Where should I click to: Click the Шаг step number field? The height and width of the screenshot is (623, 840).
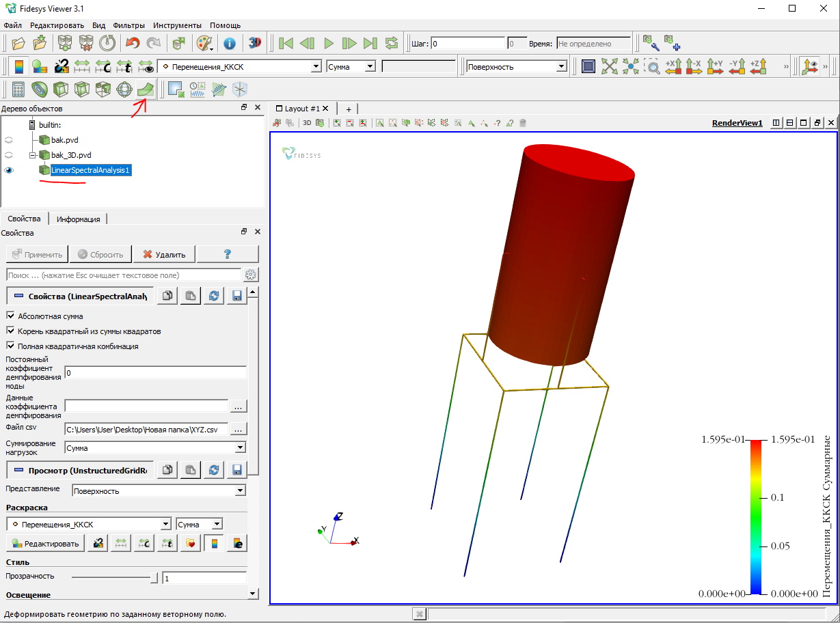click(468, 43)
